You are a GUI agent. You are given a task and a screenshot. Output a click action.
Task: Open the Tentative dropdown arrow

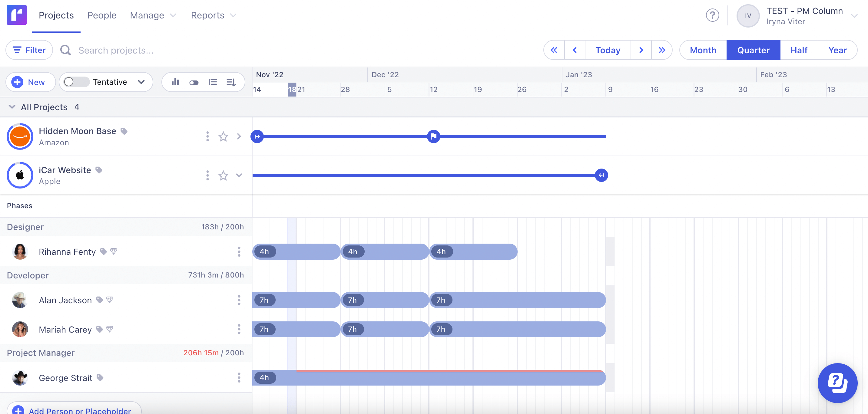(141, 82)
